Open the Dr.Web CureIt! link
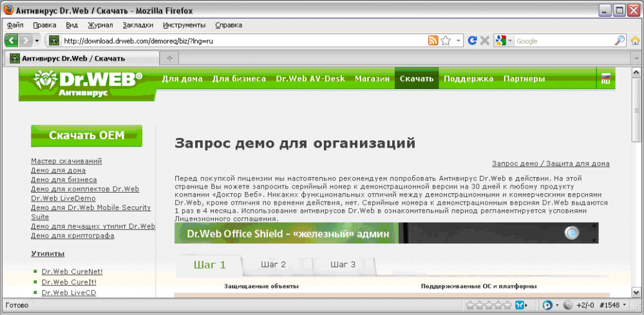 point(69,282)
